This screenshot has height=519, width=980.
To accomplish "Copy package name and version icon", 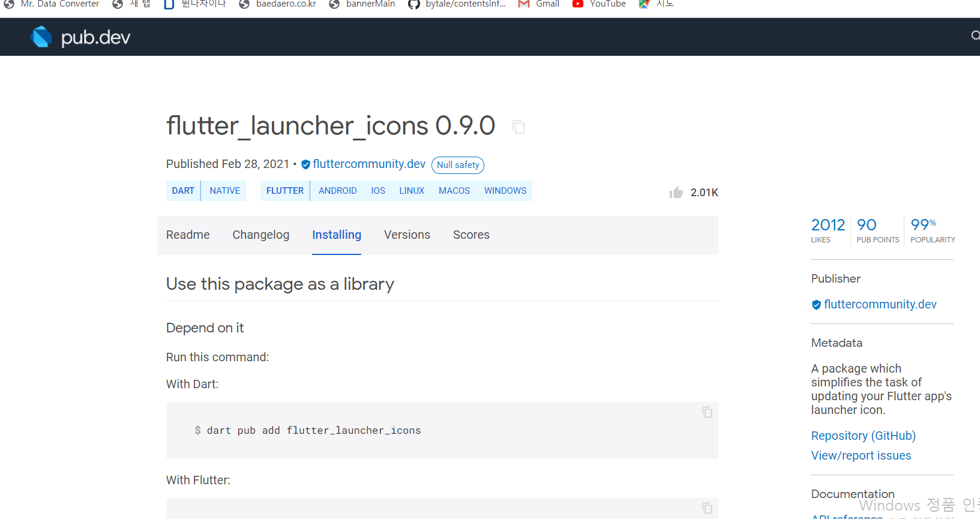I will pos(519,127).
